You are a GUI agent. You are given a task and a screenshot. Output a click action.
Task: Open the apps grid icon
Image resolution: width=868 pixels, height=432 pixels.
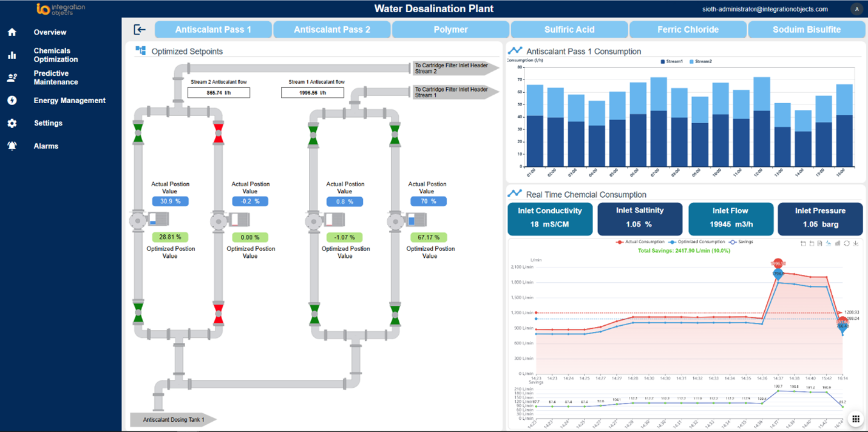(x=855, y=419)
